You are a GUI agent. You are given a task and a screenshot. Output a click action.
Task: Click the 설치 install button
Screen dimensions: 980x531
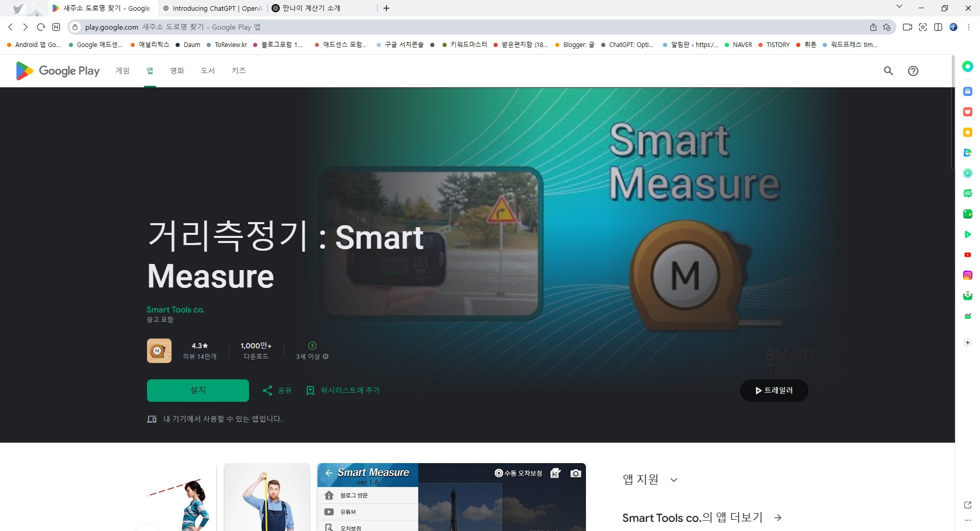(x=198, y=390)
